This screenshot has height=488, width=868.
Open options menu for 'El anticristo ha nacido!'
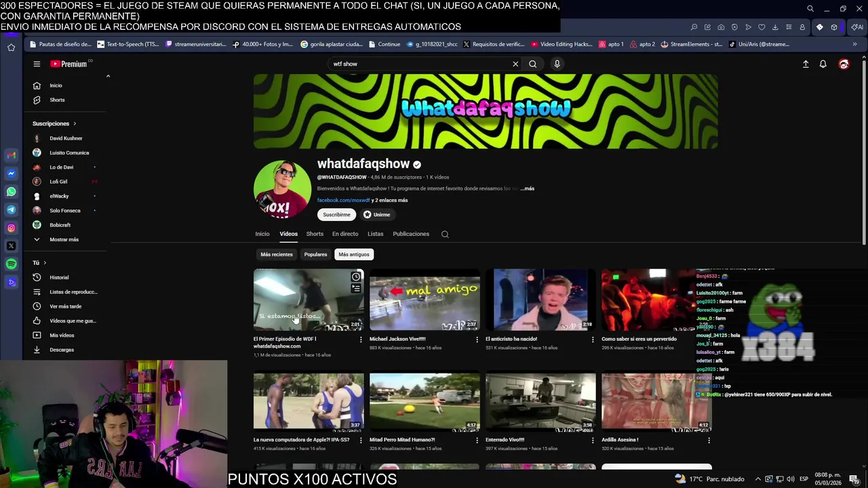coord(593,339)
